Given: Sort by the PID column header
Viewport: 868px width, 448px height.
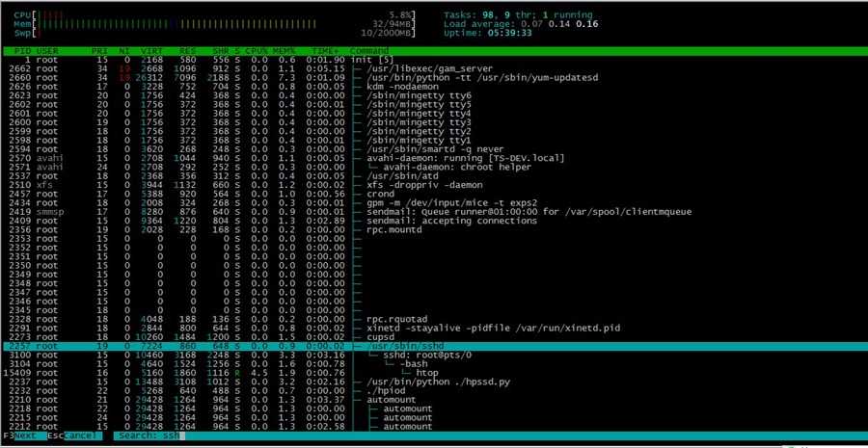Looking at the screenshot, I should 23,51.
